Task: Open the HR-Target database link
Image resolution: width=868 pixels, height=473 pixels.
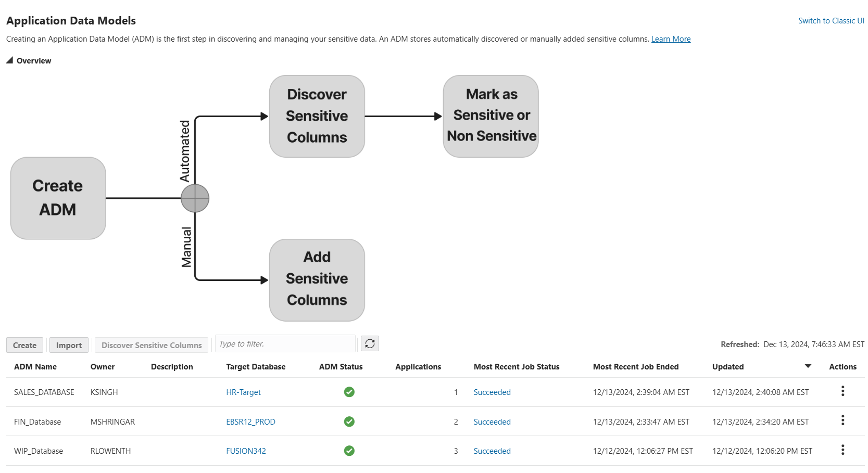Action: point(243,392)
